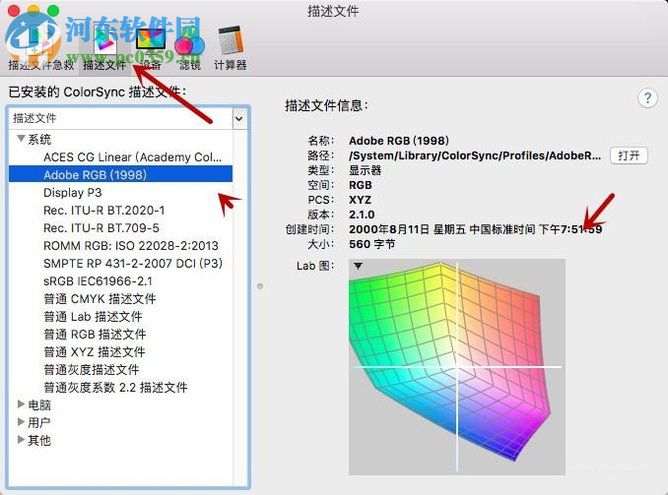668x495 pixels.
Task: Select the 描述文件 toolbar icon
Action: pos(104,49)
